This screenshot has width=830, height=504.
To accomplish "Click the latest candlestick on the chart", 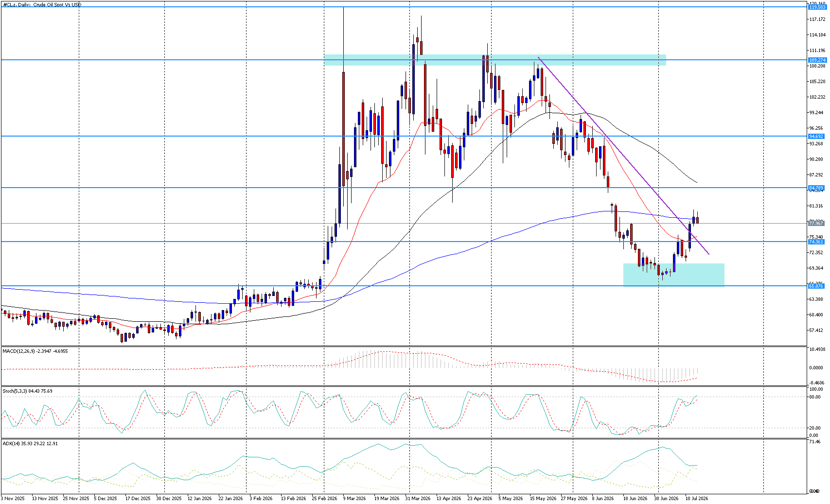I will coord(697,220).
